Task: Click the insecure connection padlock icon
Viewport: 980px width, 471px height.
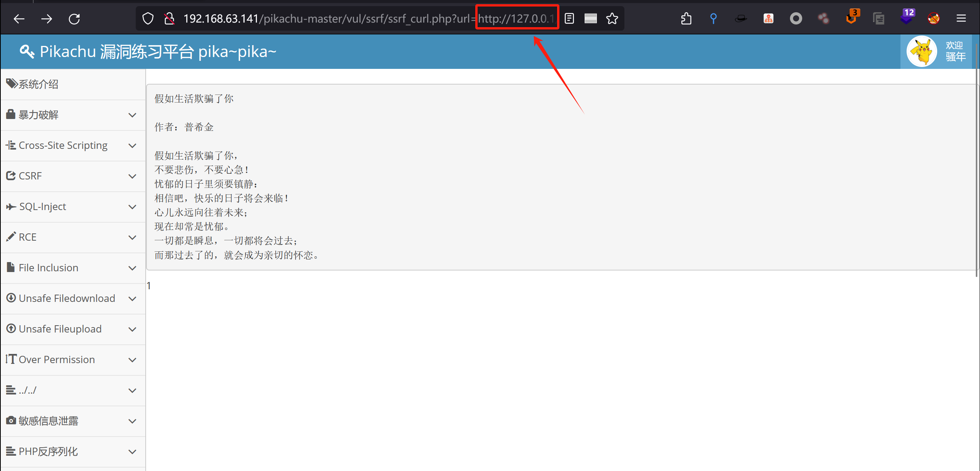Action: coord(169,18)
